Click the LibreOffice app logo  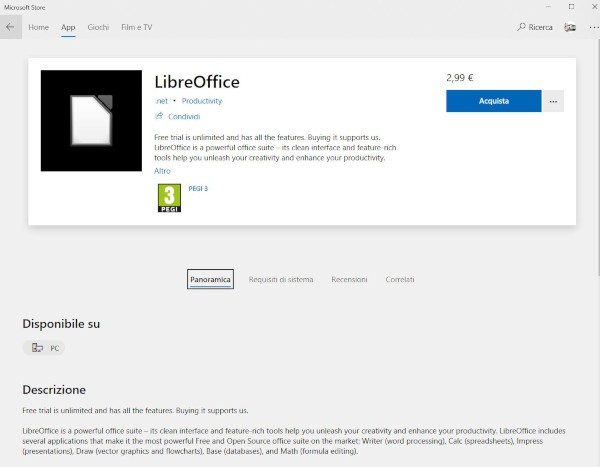pyautogui.click(x=91, y=121)
